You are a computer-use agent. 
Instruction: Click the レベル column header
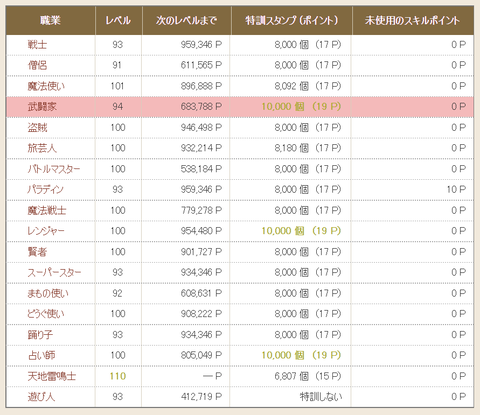tap(118, 20)
